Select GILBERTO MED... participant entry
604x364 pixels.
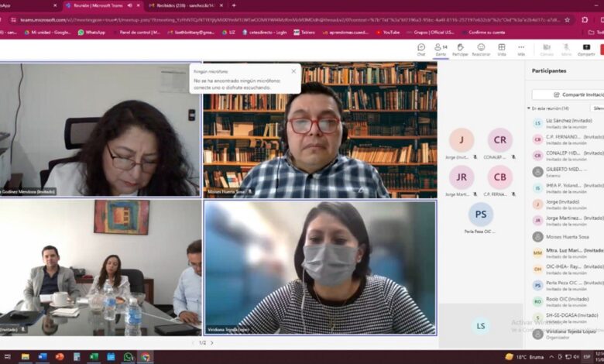[x=568, y=172]
